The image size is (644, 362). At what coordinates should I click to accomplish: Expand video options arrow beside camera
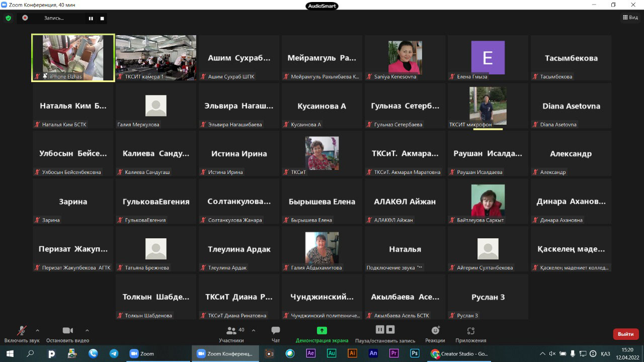[x=87, y=330]
